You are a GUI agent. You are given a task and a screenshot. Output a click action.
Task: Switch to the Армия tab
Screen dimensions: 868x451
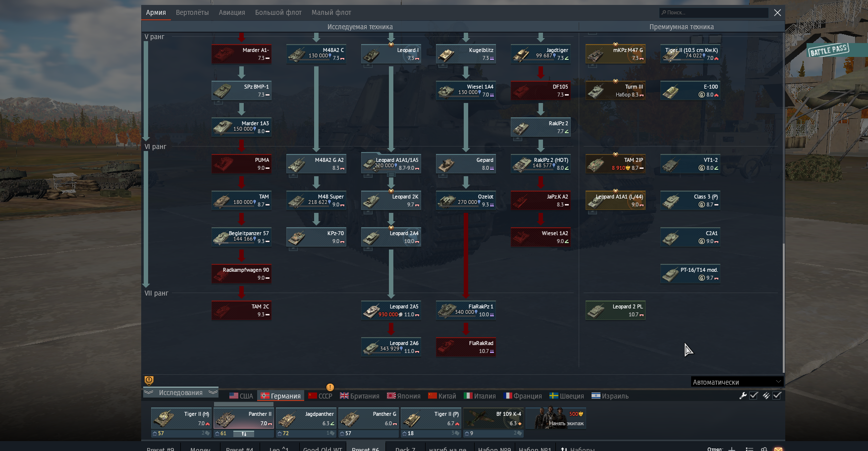point(156,12)
